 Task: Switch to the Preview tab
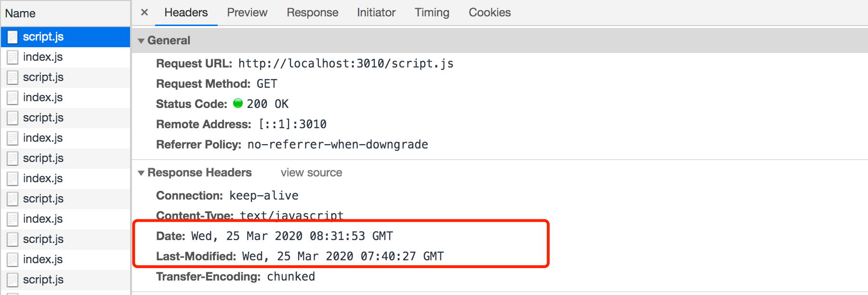[x=247, y=13]
